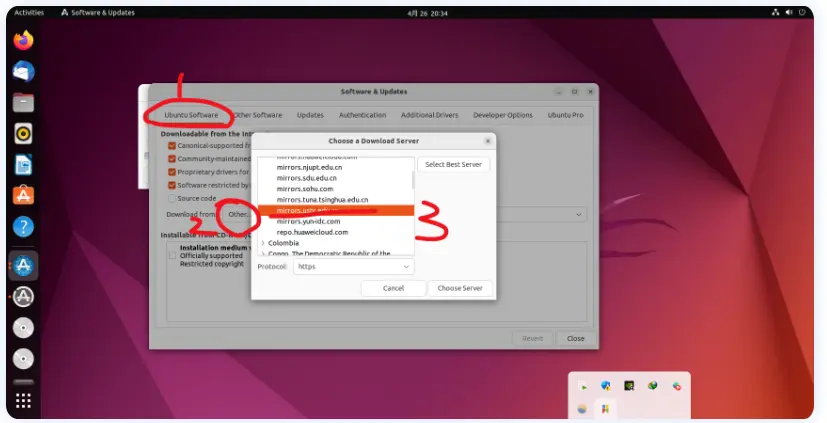Switch to the Ubuntu Pro tab
827x423 pixels.
565,115
